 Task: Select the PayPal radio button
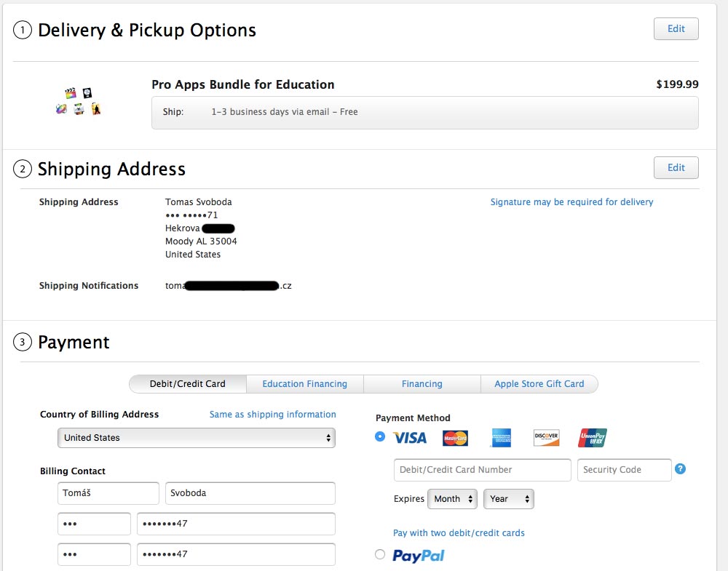tap(380, 555)
